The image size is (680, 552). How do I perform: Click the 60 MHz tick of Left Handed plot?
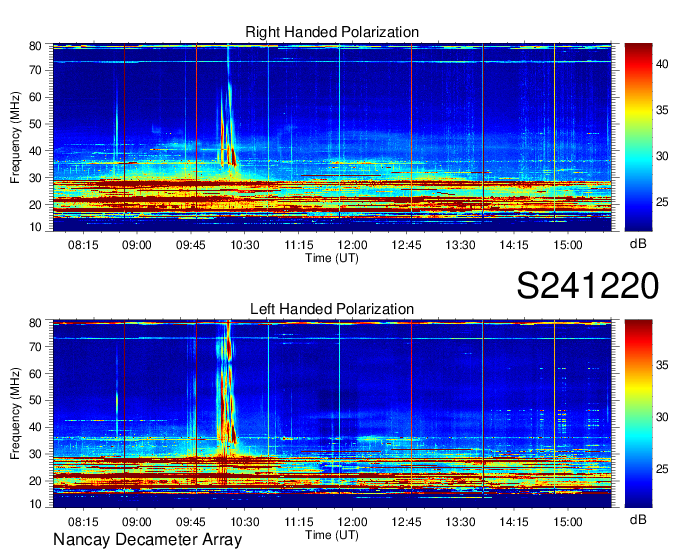click(36, 374)
